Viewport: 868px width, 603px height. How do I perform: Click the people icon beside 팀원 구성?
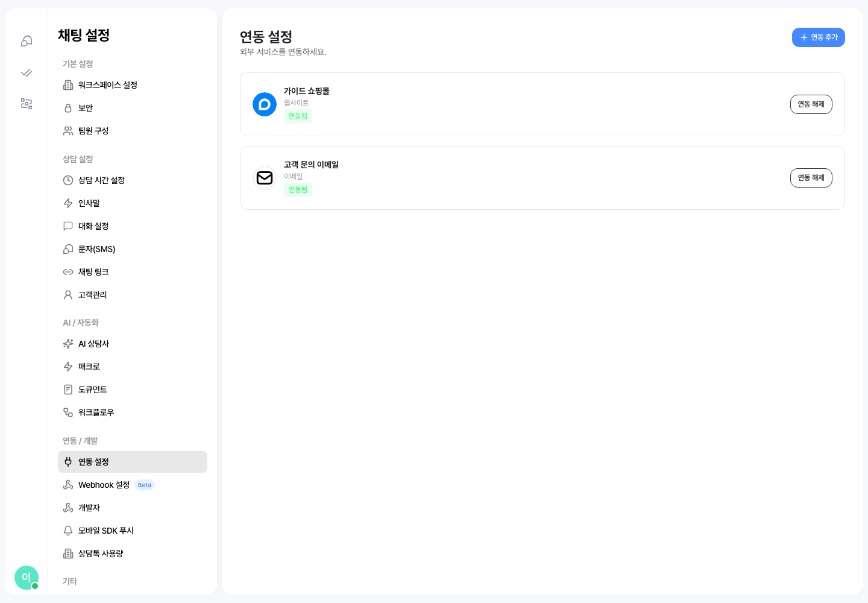(68, 131)
